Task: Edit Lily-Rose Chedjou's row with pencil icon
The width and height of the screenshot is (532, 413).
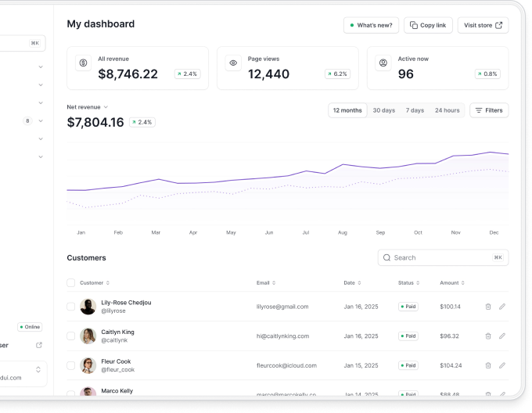Action: click(x=502, y=307)
